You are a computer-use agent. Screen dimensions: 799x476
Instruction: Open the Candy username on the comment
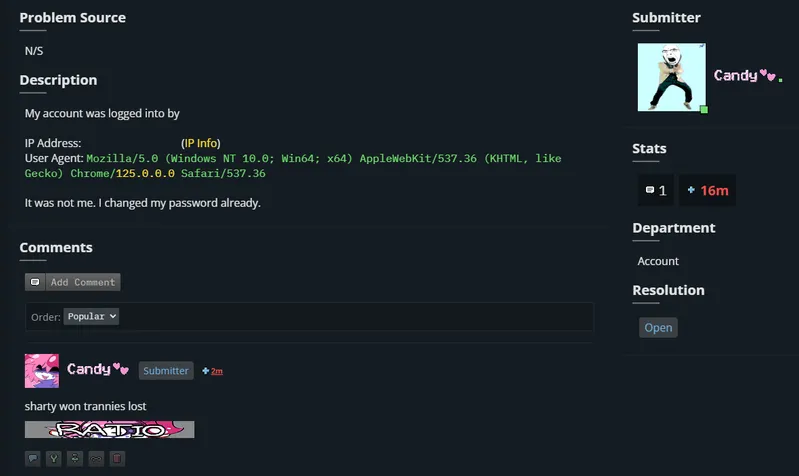coord(97,370)
